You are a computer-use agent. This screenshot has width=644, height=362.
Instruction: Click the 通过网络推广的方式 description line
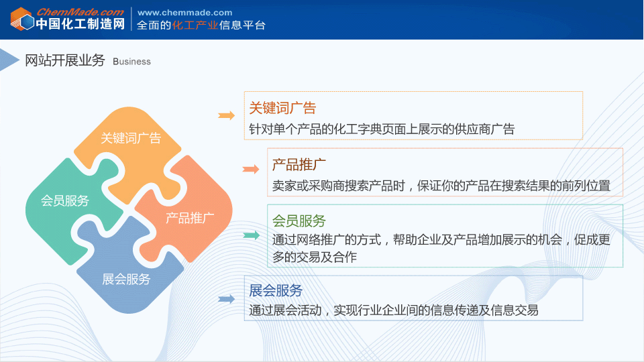click(441, 239)
